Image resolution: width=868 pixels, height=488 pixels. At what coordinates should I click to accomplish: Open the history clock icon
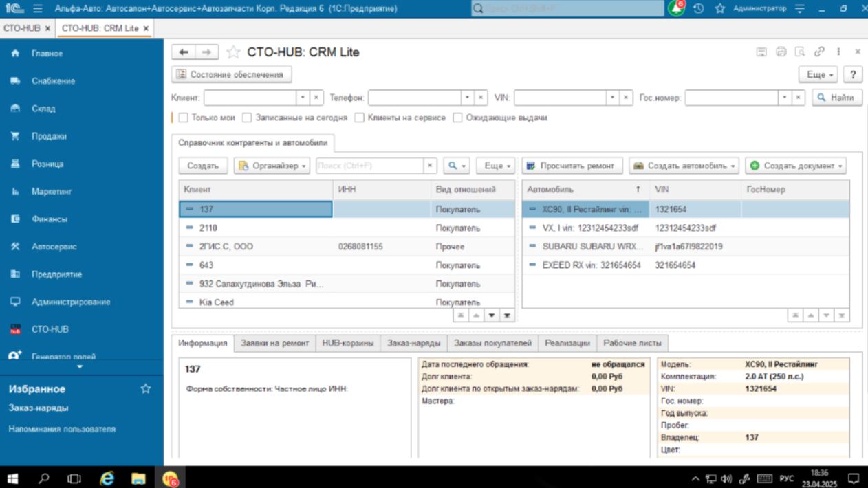699,9
